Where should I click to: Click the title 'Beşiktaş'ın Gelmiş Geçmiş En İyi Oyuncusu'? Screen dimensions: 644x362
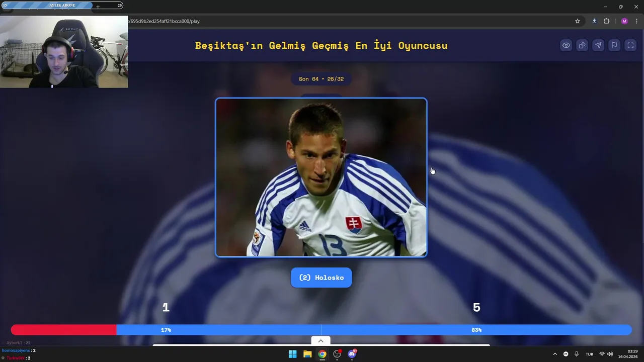coord(321,45)
